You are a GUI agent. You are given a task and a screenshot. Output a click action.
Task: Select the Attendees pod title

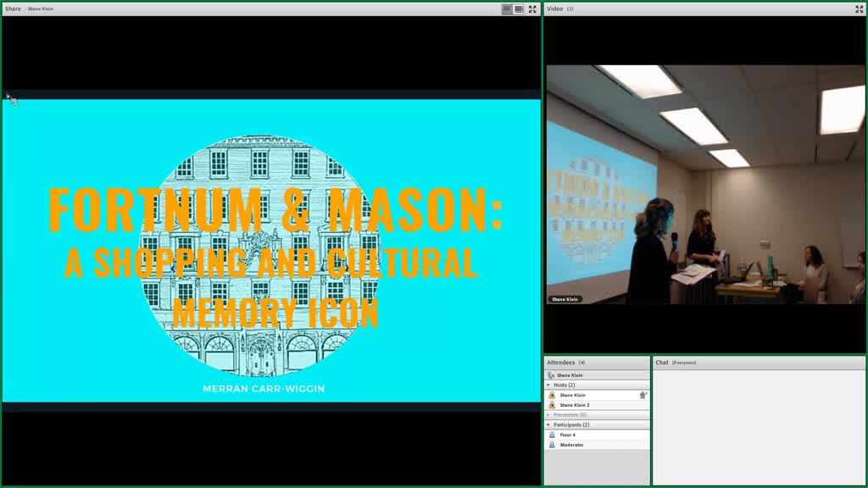point(561,363)
